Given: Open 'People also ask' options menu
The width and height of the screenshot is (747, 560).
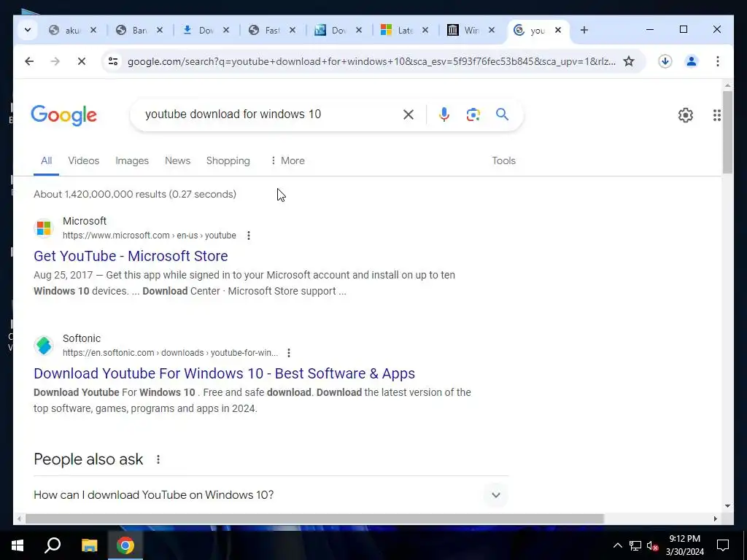Looking at the screenshot, I should [x=158, y=459].
